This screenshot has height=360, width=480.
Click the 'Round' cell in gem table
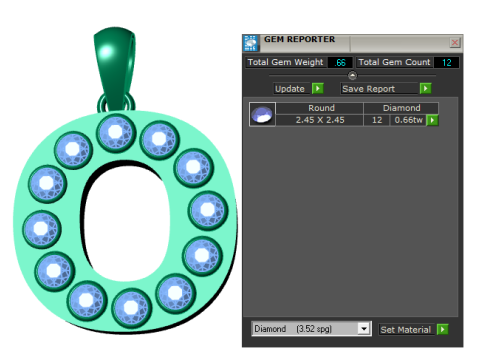click(320, 108)
